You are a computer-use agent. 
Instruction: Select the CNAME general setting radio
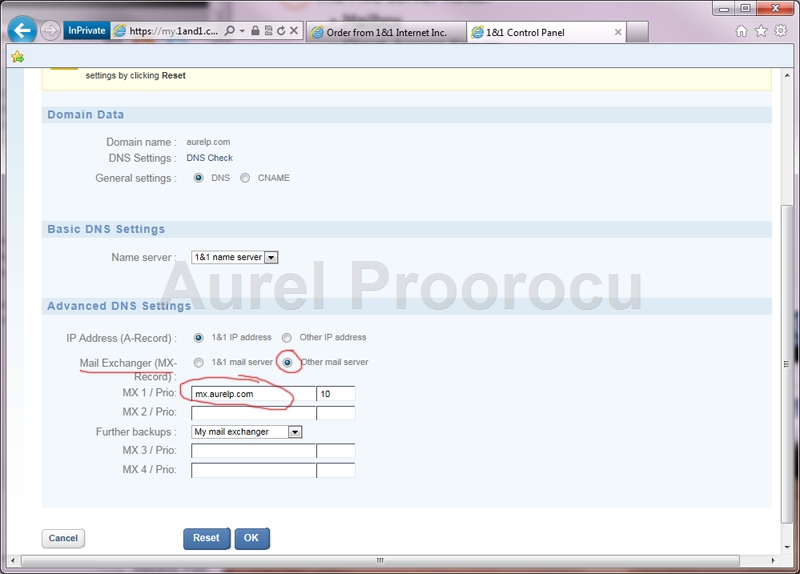click(245, 178)
